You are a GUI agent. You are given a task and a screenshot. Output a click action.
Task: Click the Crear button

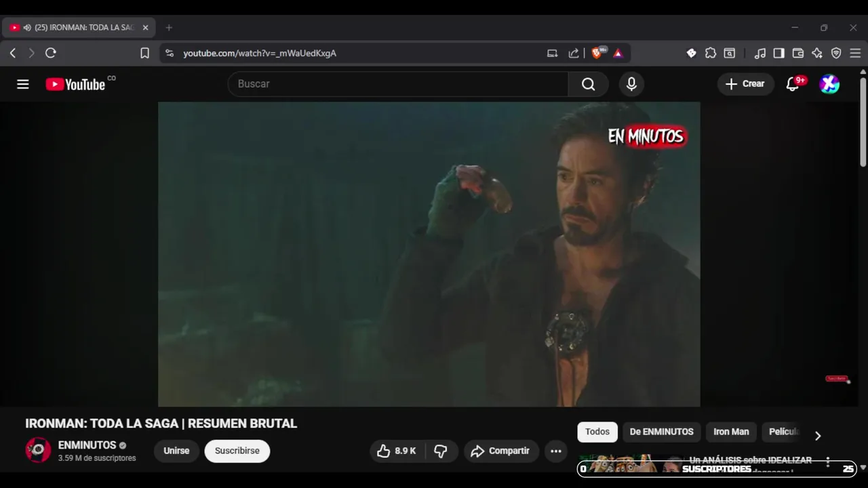745,84
